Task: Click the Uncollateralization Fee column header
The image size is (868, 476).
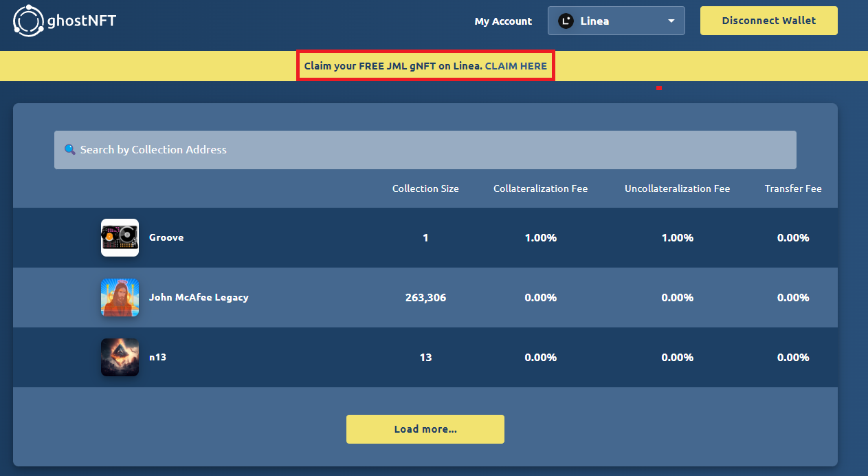Action: pyautogui.click(x=678, y=188)
